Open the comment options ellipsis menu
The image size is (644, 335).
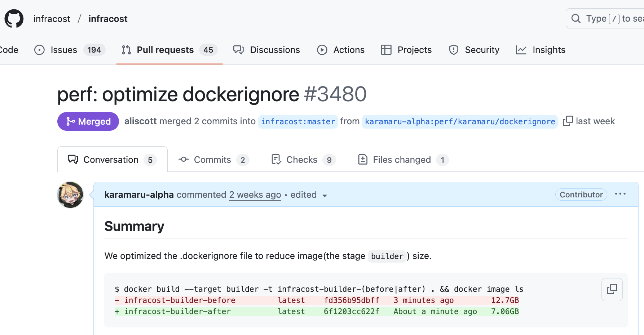620,194
